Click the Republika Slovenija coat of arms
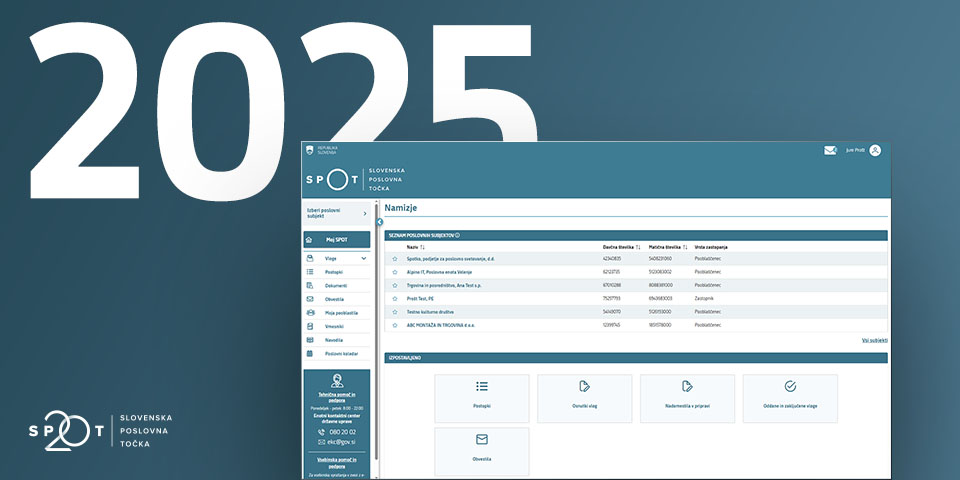Image resolution: width=960 pixels, height=480 pixels. pyautogui.click(x=309, y=150)
